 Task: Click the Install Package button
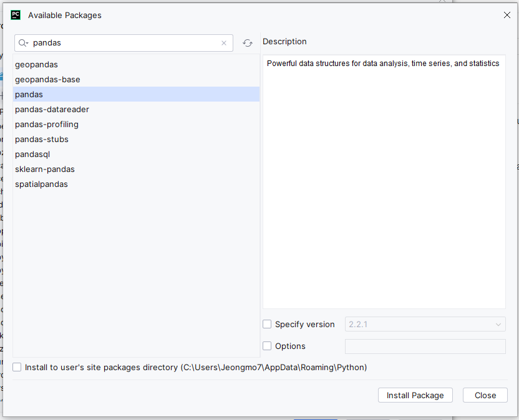[415, 395]
